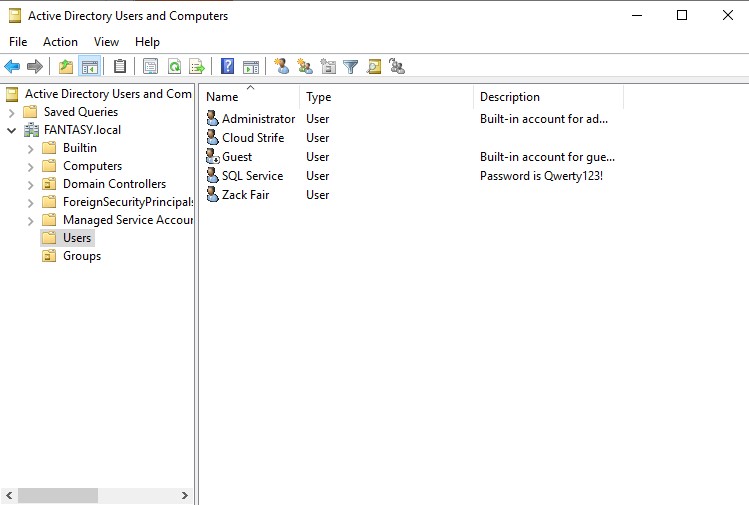Select the Zack Fair user
Image resolution: width=749 pixels, height=505 pixels.
pos(246,195)
